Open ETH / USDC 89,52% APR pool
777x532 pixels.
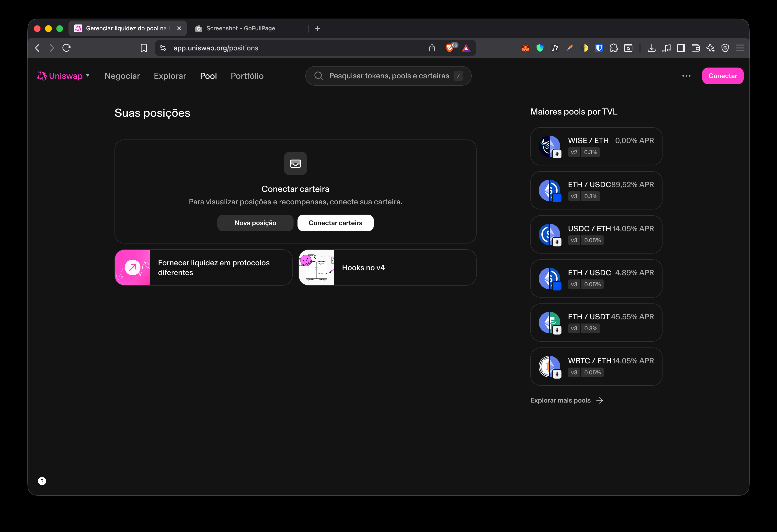click(596, 191)
